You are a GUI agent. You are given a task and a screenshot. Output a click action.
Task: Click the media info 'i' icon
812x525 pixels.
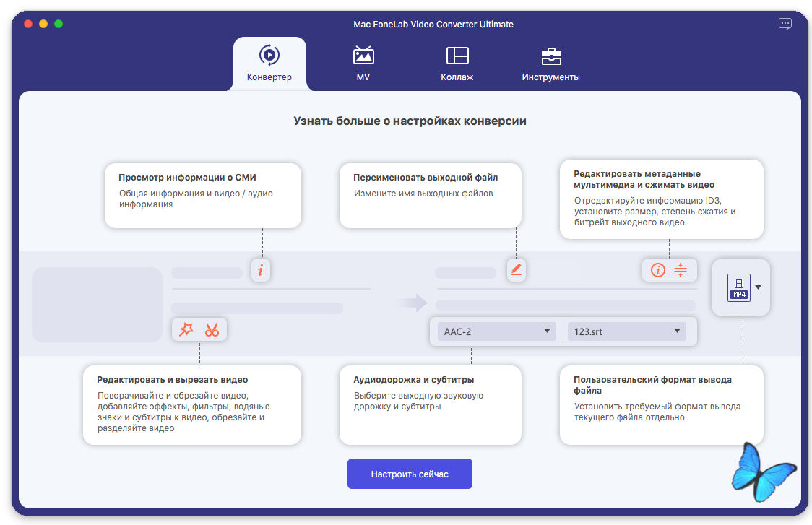click(261, 270)
